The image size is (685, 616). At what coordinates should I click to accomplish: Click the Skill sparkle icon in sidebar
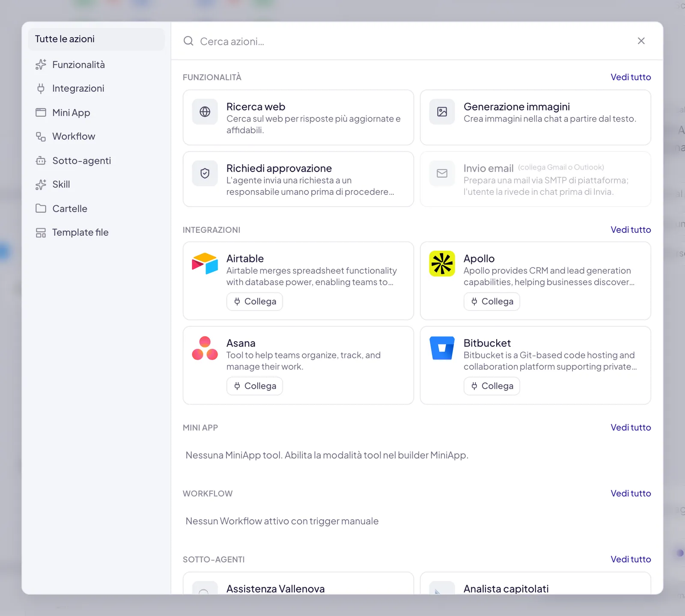click(x=41, y=185)
